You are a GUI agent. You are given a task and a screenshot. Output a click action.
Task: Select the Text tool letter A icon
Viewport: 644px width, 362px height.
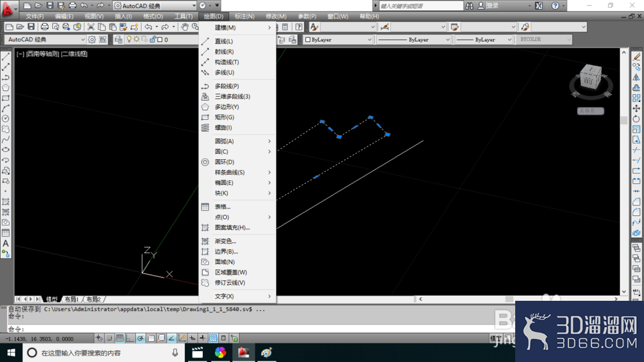pyautogui.click(x=6, y=243)
